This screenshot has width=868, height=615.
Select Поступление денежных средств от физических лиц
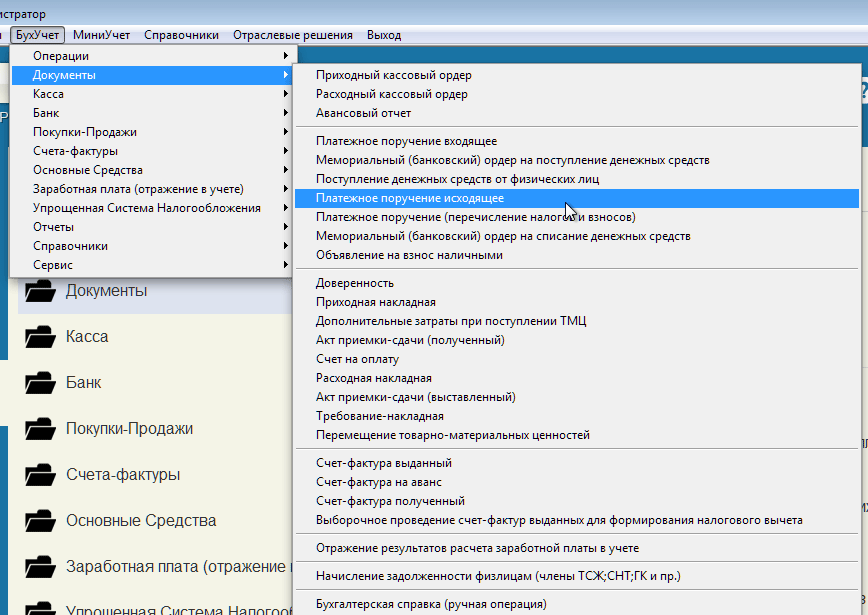pyautogui.click(x=577, y=179)
